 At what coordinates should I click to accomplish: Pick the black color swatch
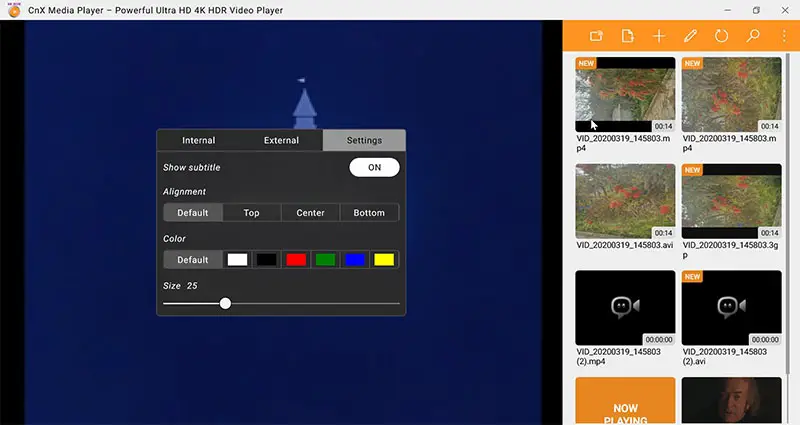click(267, 260)
